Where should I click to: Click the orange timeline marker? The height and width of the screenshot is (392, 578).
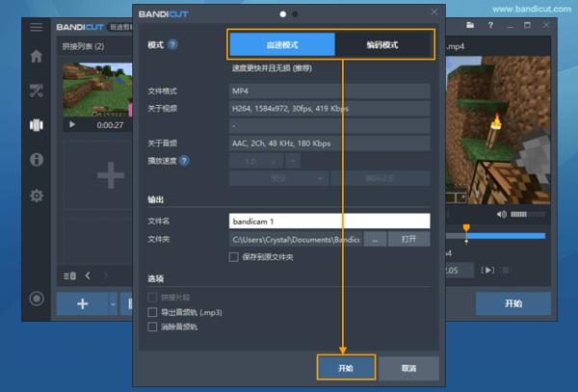tap(466, 228)
